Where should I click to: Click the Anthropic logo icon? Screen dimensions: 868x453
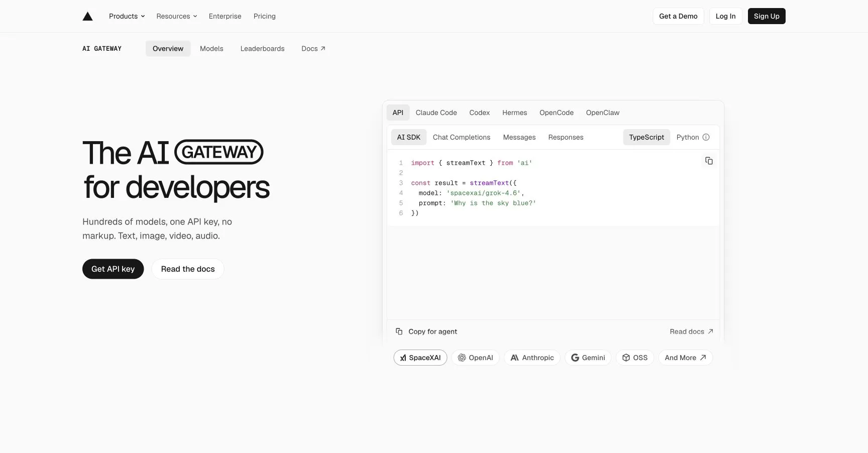tap(514, 358)
